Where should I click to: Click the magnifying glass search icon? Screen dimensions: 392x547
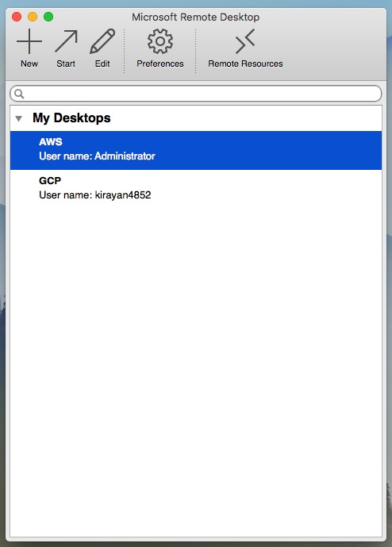pos(20,94)
